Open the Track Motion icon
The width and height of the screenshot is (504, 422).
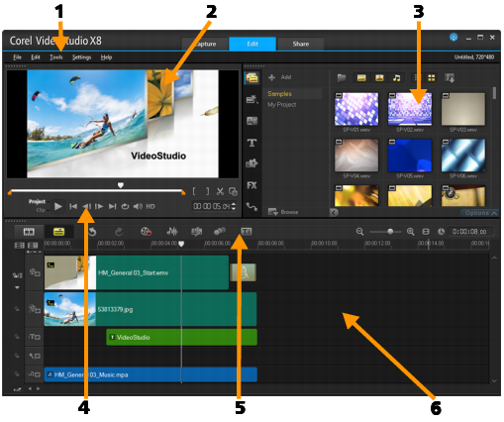coord(220,232)
